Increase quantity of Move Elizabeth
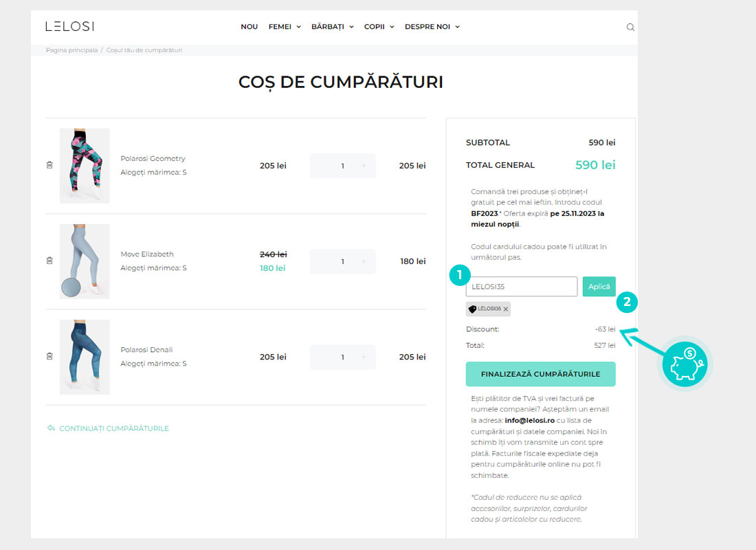756x550 pixels. pos(364,261)
